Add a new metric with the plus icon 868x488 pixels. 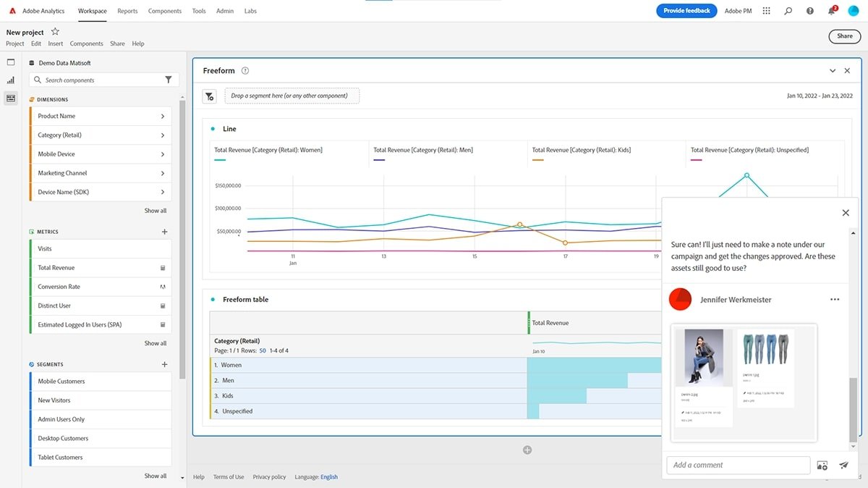pyautogui.click(x=164, y=232)
